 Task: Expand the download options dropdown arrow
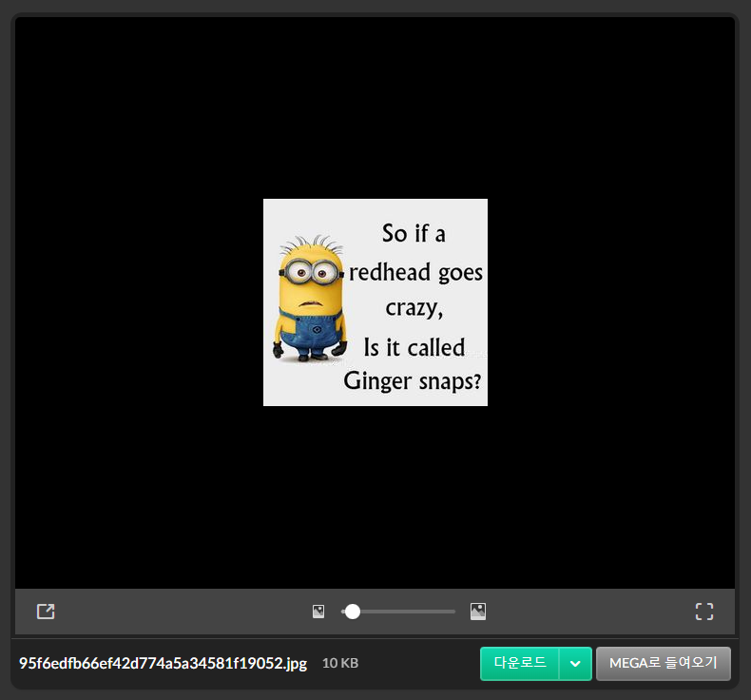coord(575,663)
